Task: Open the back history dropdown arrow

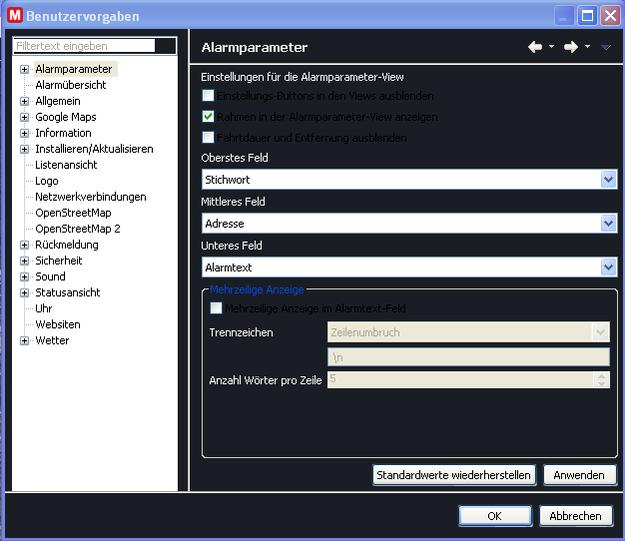Action: pos(551,47)
